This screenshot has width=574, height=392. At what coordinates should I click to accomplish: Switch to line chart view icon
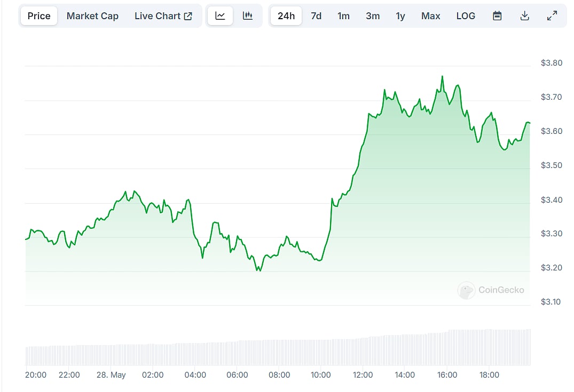point(220,16)
